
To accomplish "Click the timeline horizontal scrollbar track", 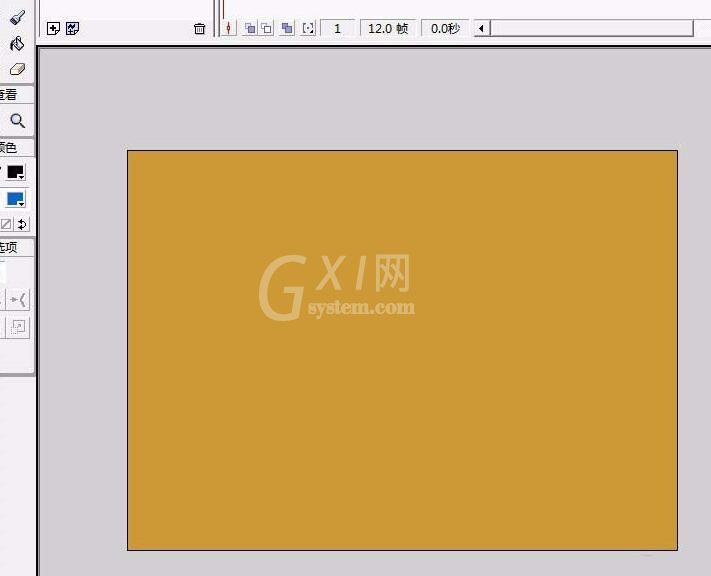I will coord(592,28).
